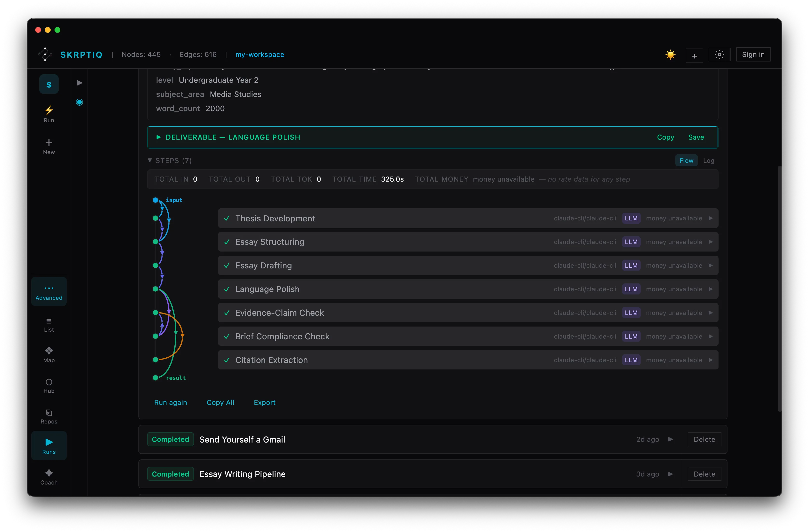This screenshot has width=809, height=532.
Task: Collapse the Steps (7) section
Action: coord(170,160)
